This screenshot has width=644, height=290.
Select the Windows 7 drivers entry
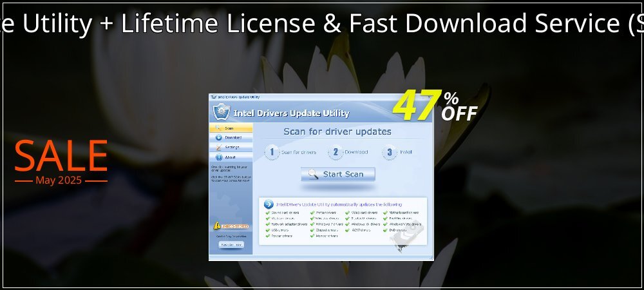(x=327, y=224)
